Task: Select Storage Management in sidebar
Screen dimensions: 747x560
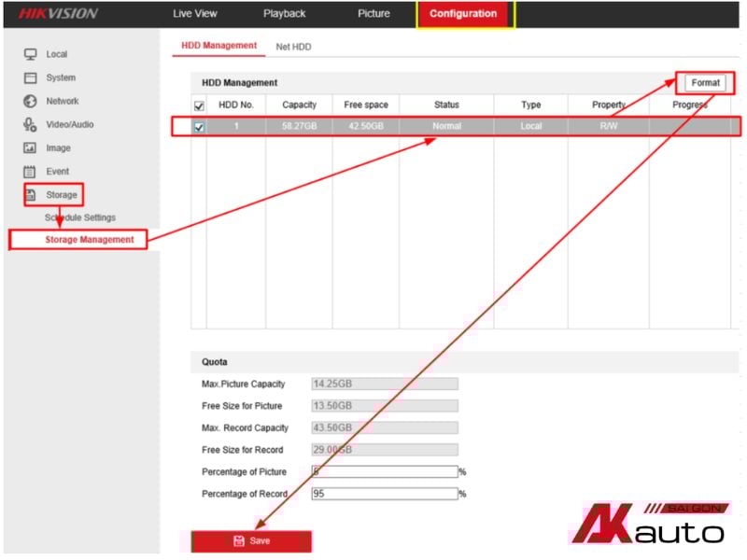Action: point(89,240)
